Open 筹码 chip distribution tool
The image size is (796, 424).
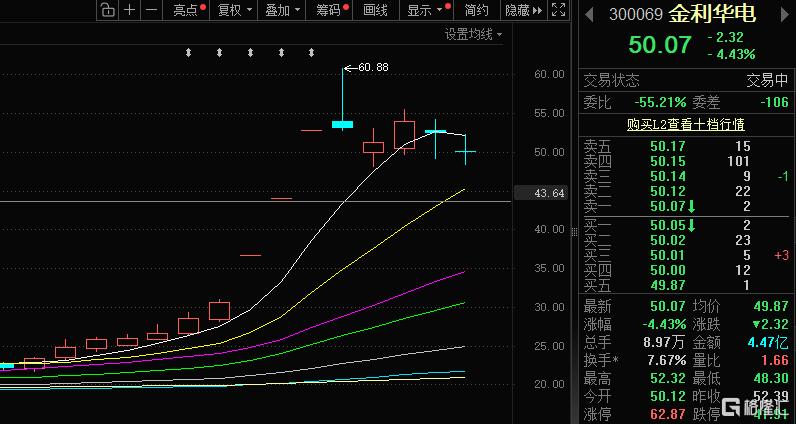pos(332,10)
